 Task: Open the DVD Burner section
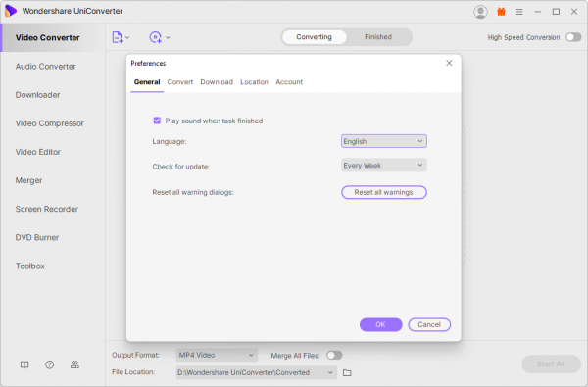53,237
